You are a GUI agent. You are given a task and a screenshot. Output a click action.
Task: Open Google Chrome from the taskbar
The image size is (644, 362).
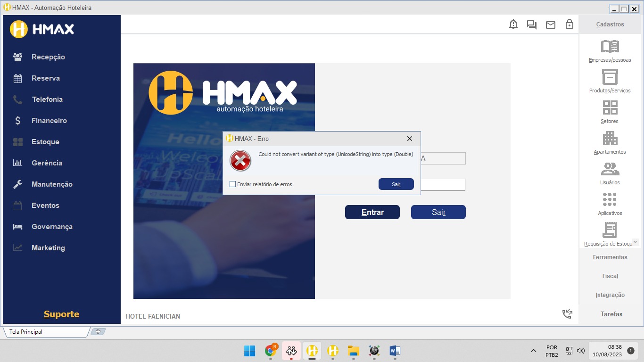[x=271, y=351]
